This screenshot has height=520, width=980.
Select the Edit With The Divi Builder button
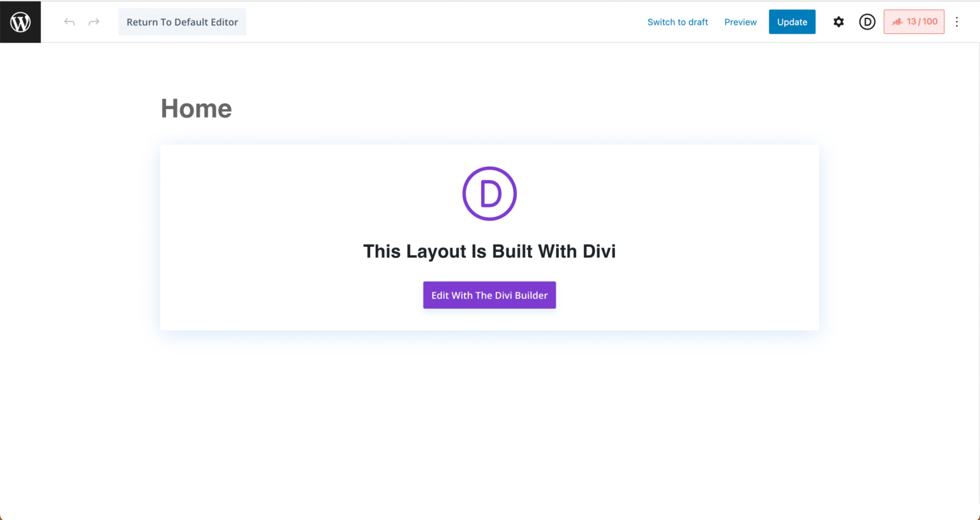point(489,295)
